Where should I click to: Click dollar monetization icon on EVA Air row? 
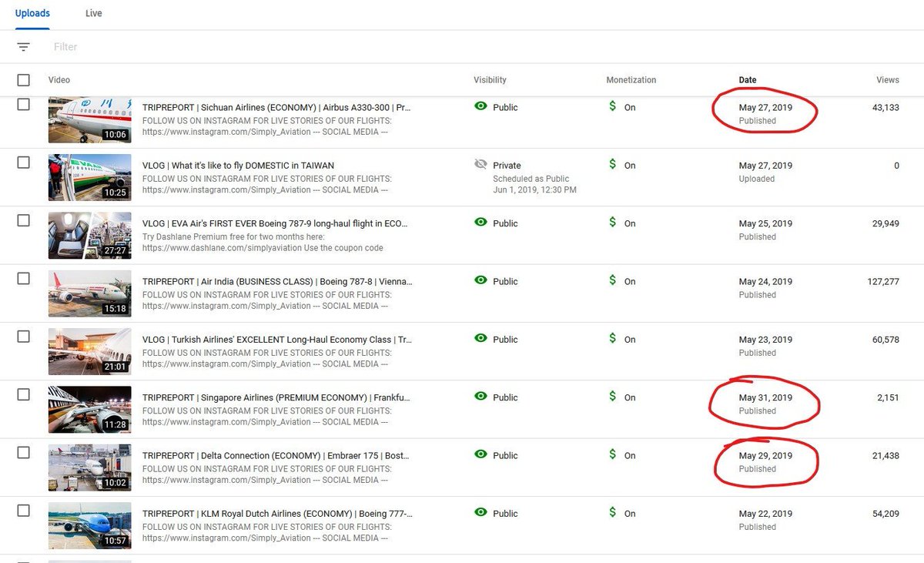click(x=613, y=222)
